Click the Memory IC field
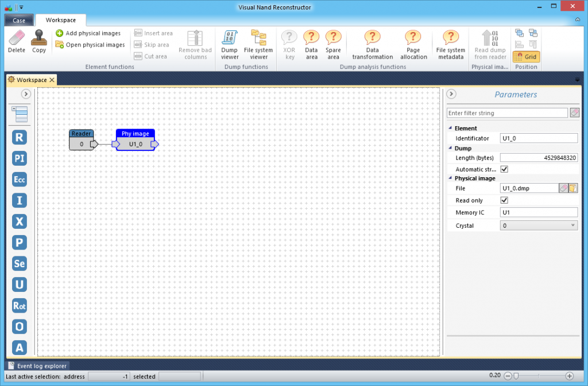This screenshot has height=386, width=588. 539,212
